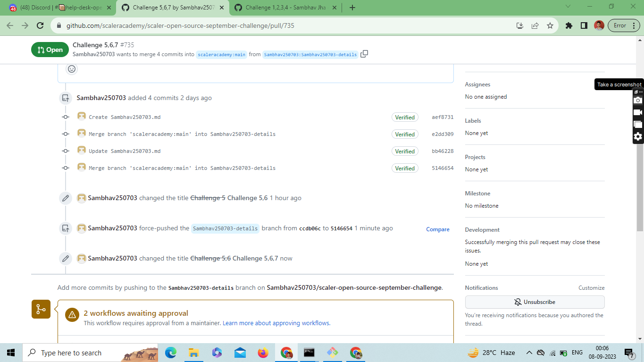
Task: Click the camera icon to take a screenshot
Action: click(638, 100)
